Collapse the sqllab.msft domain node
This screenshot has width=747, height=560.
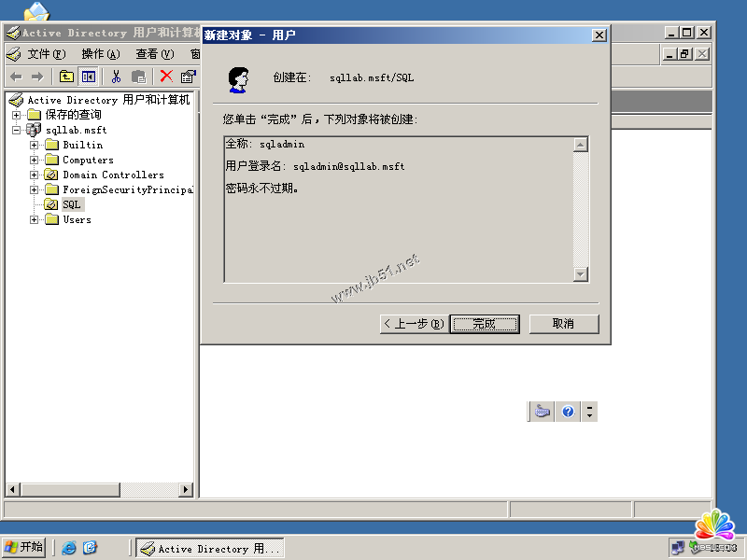[x=16, y=130]
